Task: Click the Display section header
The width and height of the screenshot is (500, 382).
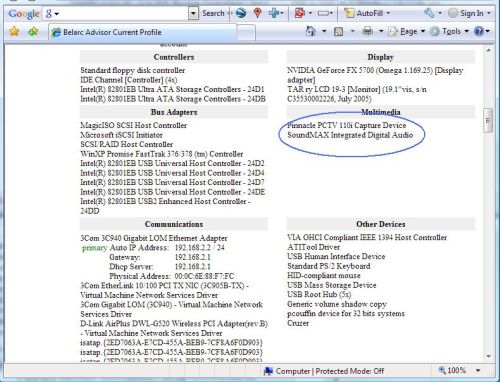Action: pyautogui.click(x=381, y=57)
